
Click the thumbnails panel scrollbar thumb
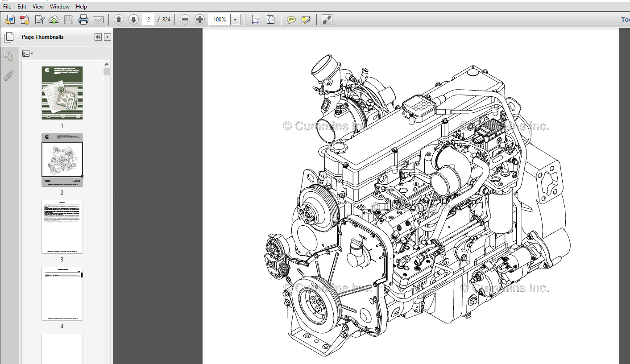coord(107,71)
